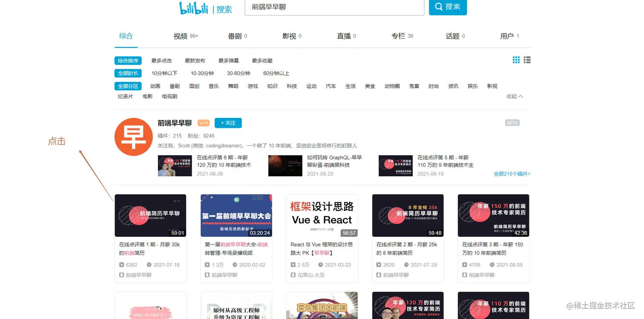644x319 pixels.
Task: Click play count icon beside 4708
Action: 465,265
